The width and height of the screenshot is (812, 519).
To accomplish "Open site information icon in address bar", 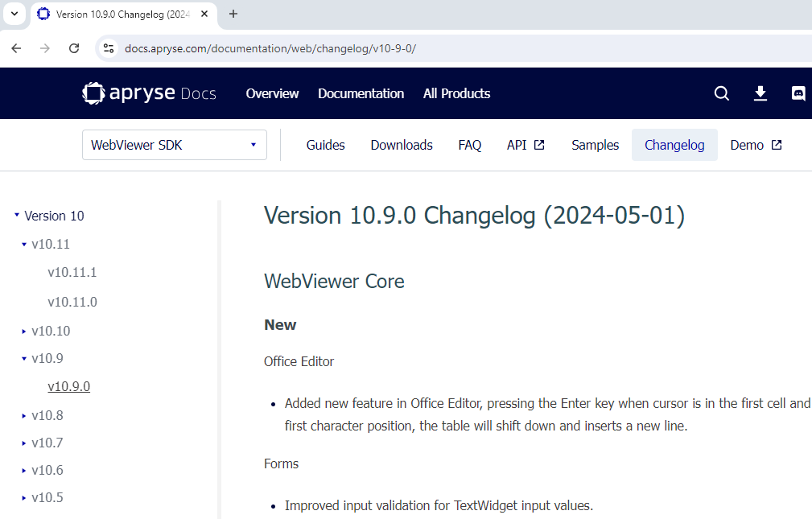I will coord(109,48).
